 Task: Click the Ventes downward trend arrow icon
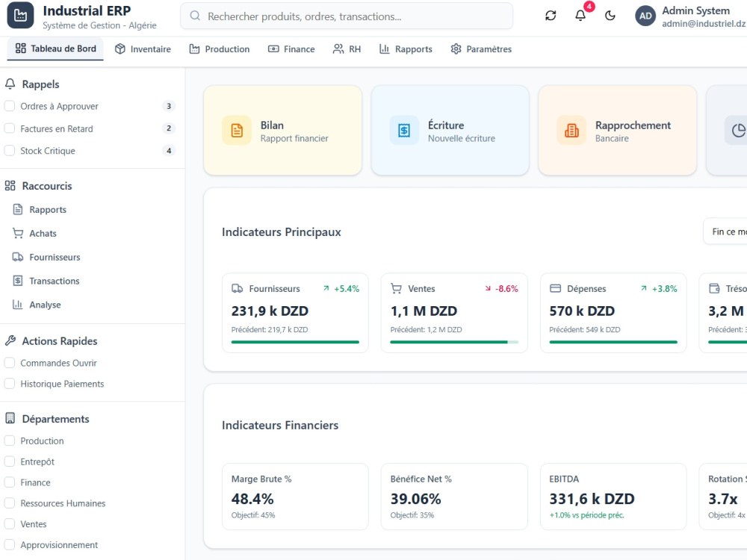pos(488,288)
